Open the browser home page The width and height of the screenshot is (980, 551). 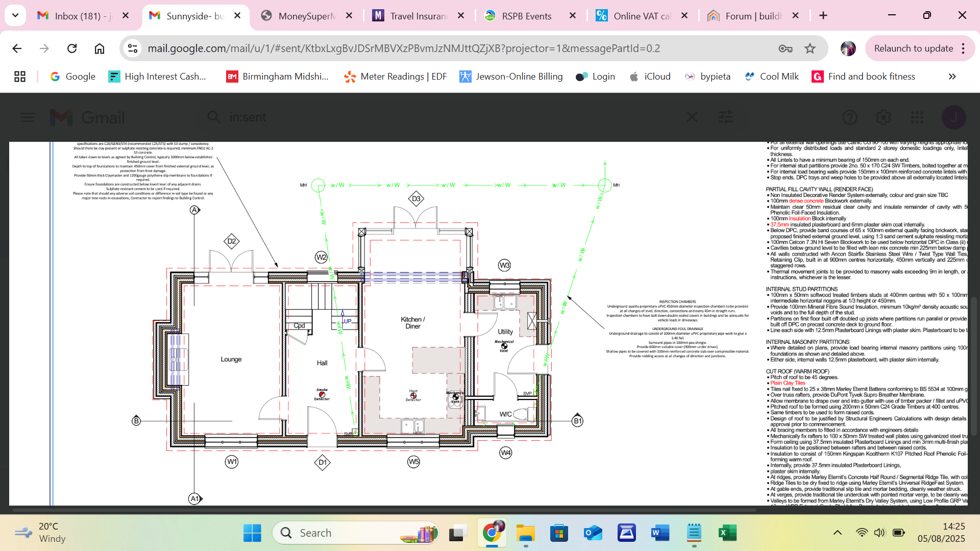click(x=100, y=48)
